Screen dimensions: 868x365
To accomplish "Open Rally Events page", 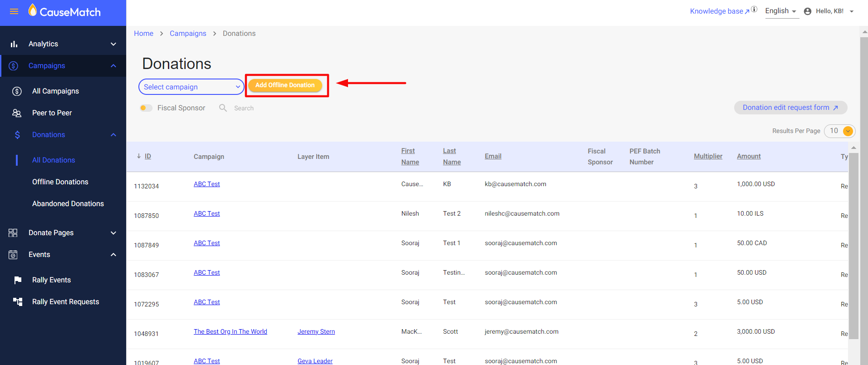I will [x=51, y=280].
